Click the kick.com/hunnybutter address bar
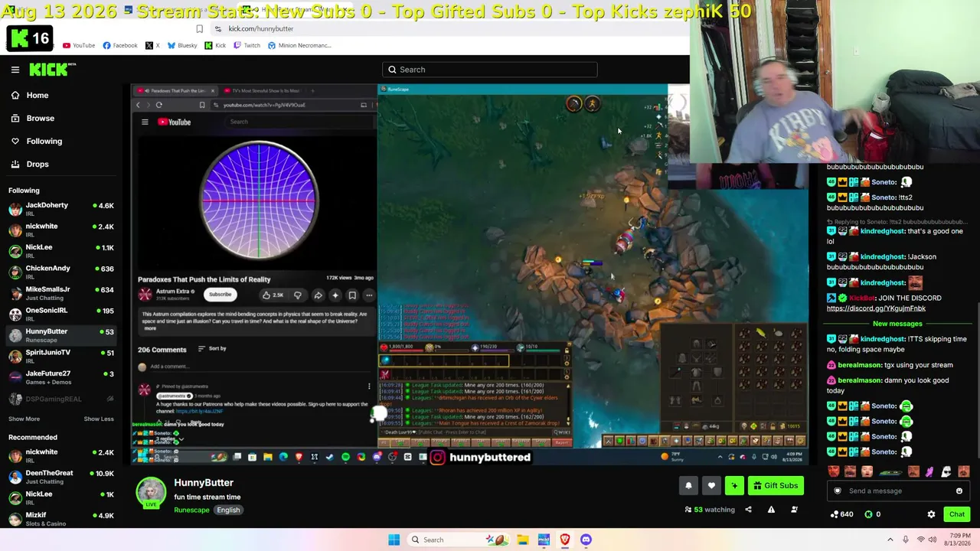The width and height of the screenshot is (980, 551). click(261, 29)
